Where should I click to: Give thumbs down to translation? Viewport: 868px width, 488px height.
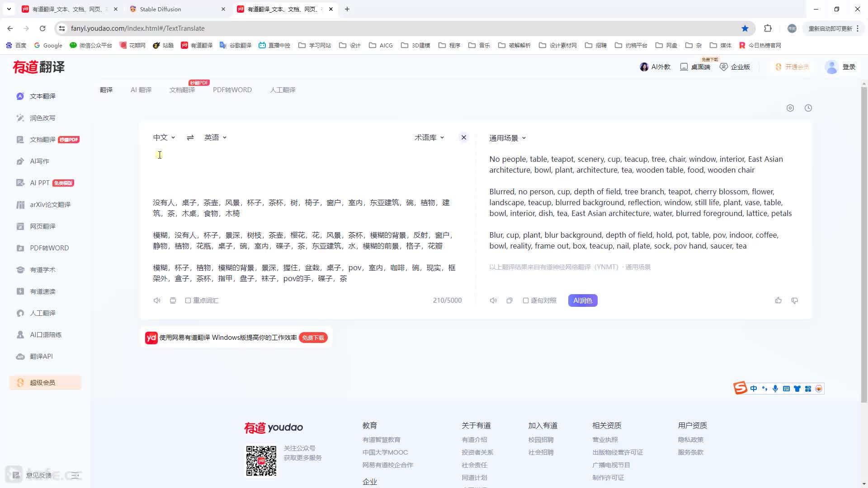795,300
